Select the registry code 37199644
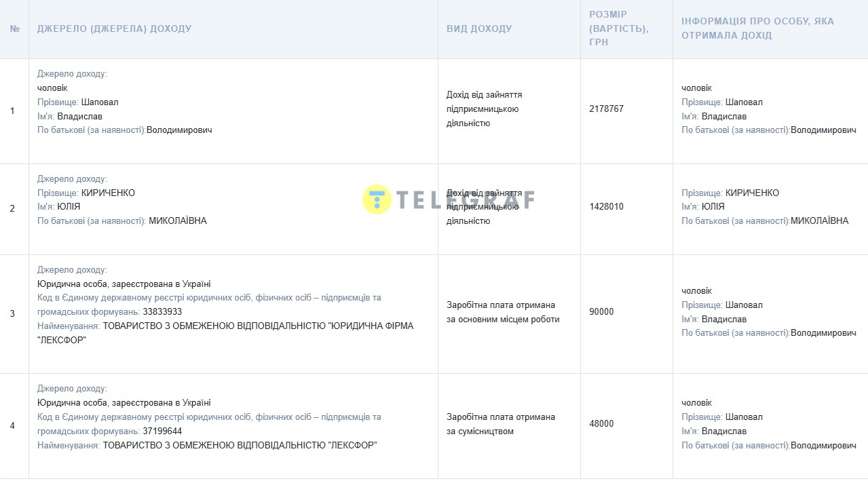868x481 pixels. [x=162, y=431]
